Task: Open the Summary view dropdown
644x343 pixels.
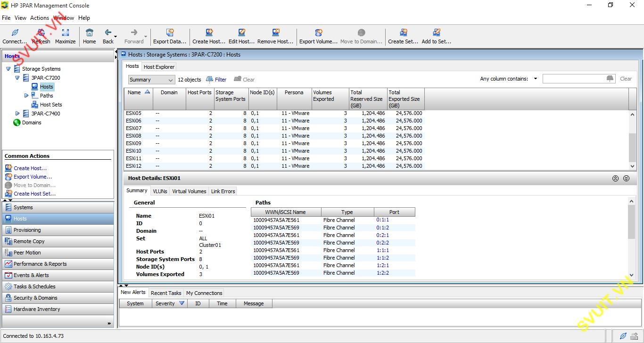Action: tap(151, 80)
